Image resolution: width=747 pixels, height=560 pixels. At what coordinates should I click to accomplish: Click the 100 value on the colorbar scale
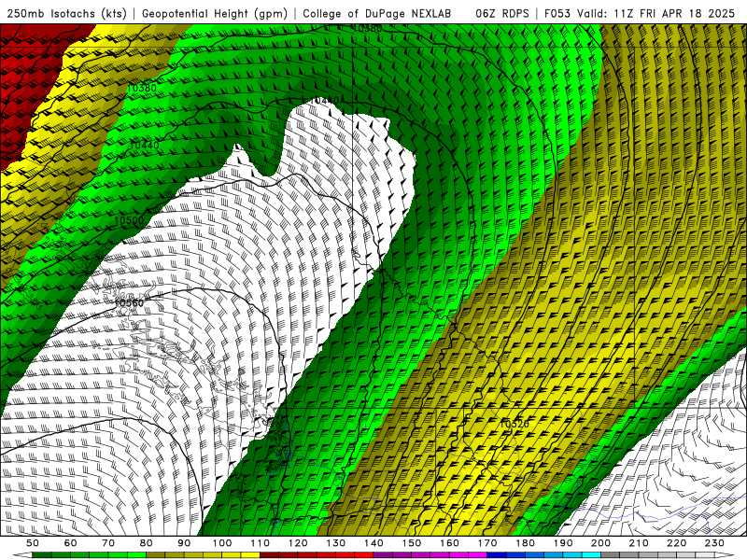click(x=222, y=543)
